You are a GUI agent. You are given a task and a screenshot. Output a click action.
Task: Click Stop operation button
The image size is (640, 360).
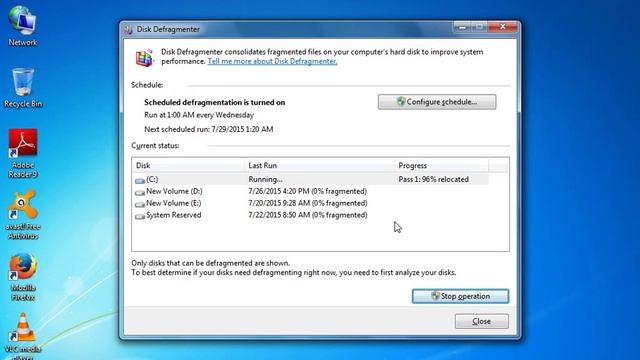point(460,296)
